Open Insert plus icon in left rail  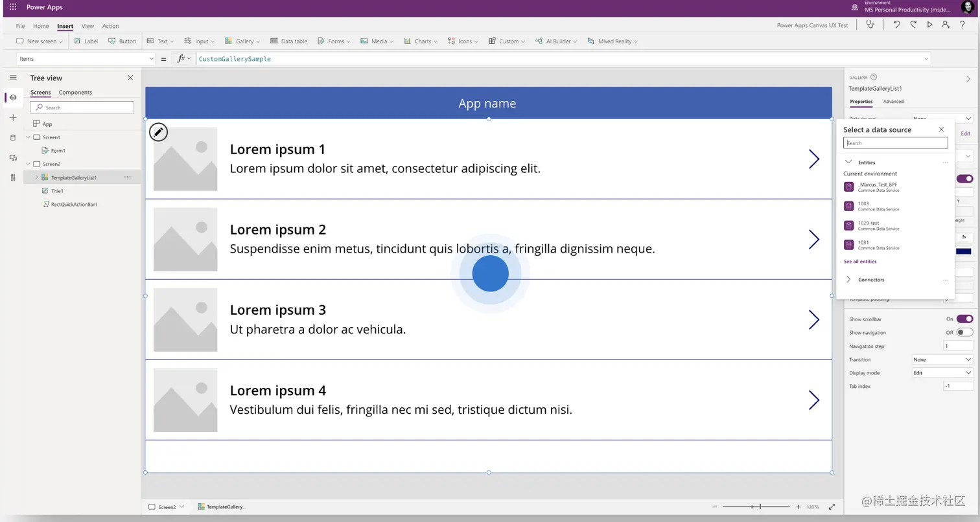click(x=13, y=118)
